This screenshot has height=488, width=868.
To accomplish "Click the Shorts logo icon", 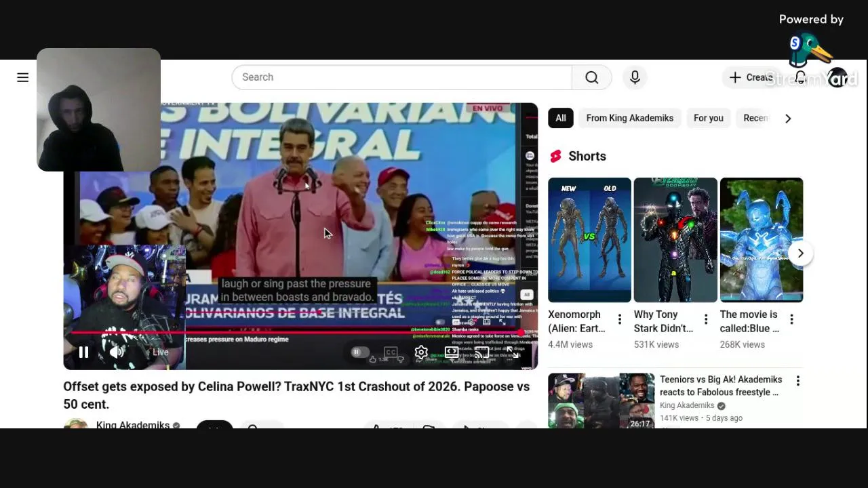I will 555,156.
